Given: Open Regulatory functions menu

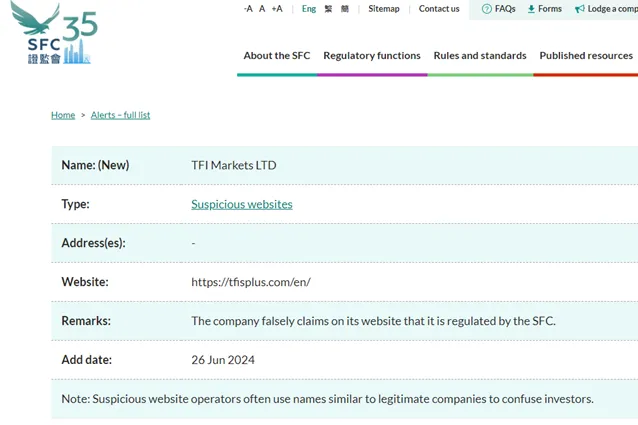Looking at the screenshot, I should click(x=372, y=55).
